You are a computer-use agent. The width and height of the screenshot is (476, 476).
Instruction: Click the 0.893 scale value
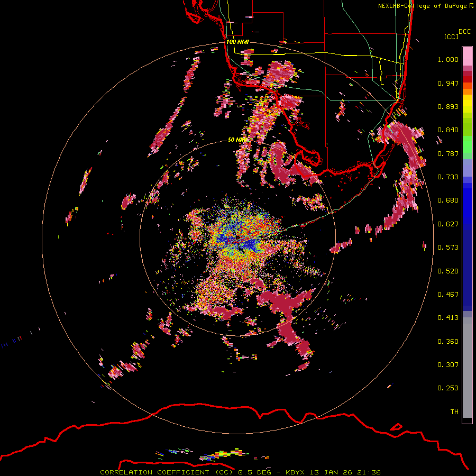448,106
